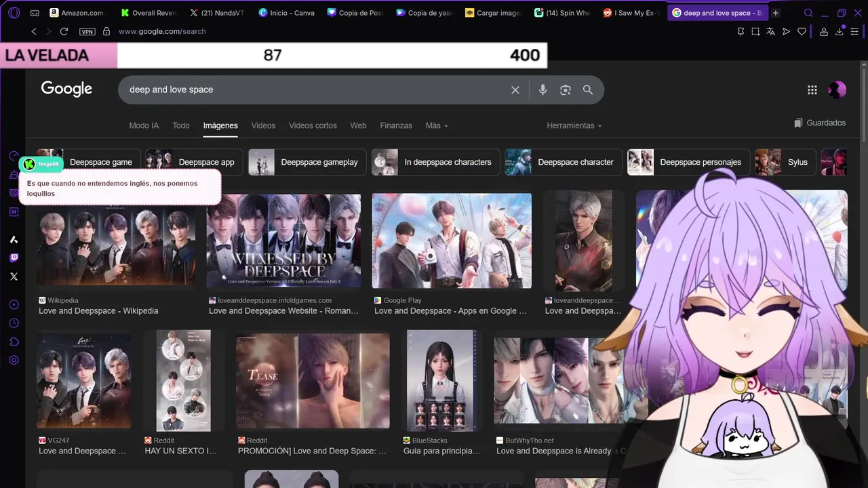
Task: Switch to the Cargar imagen tab
Action: coord(492,13)
